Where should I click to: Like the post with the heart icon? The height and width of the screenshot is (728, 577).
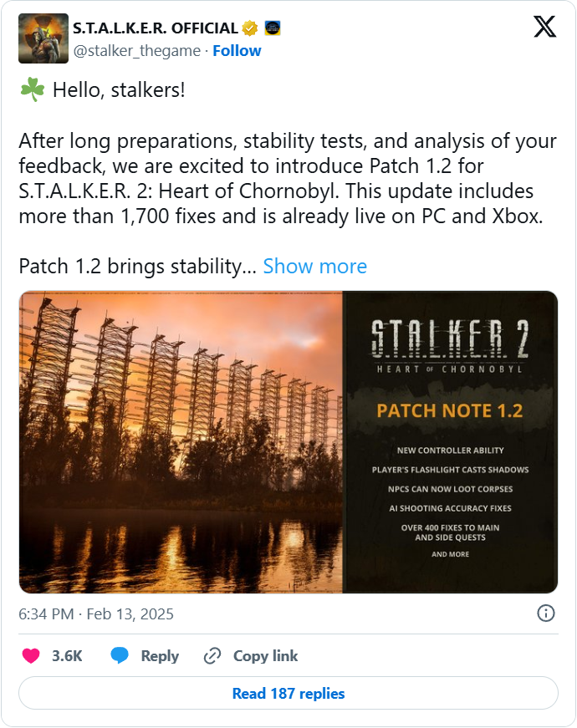pyautogui.click(x=31, y=656)
